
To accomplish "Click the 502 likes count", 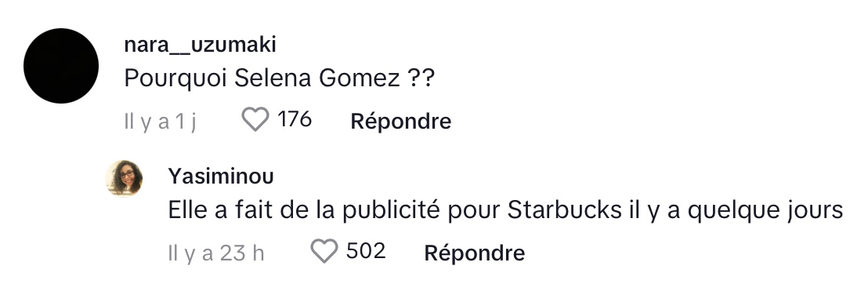I will (x=366, y=251).
